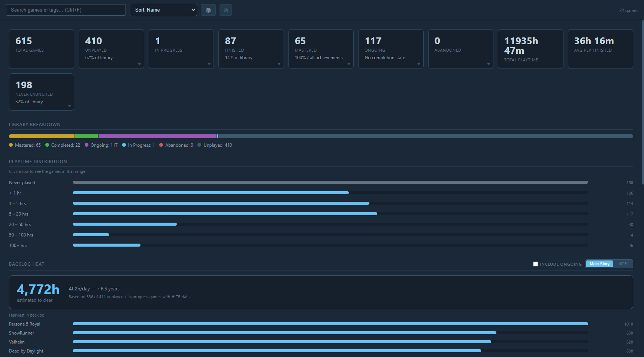Screen dimensions: 644x357
Task: Click SnowRunner in heaviest backlog
Action: 321,333
